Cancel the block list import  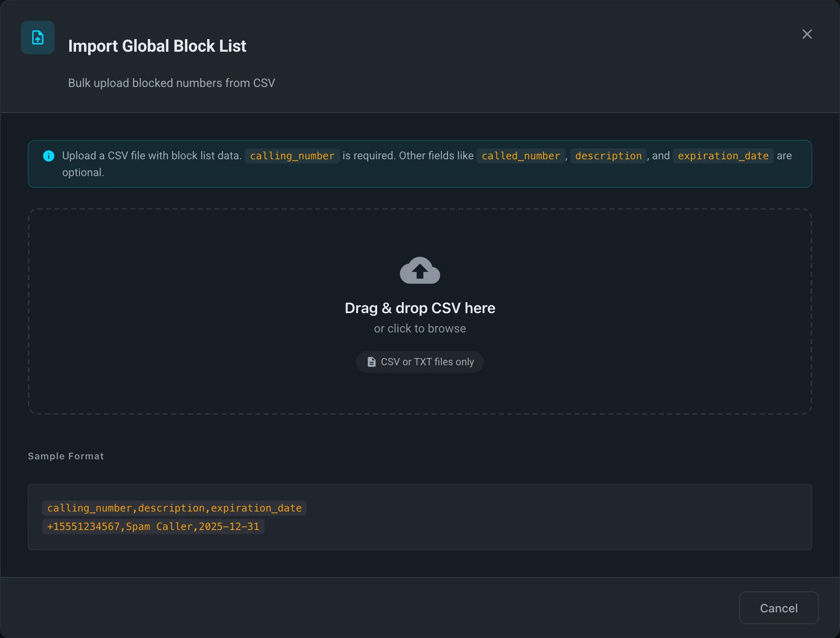click(x=779, y=608)
